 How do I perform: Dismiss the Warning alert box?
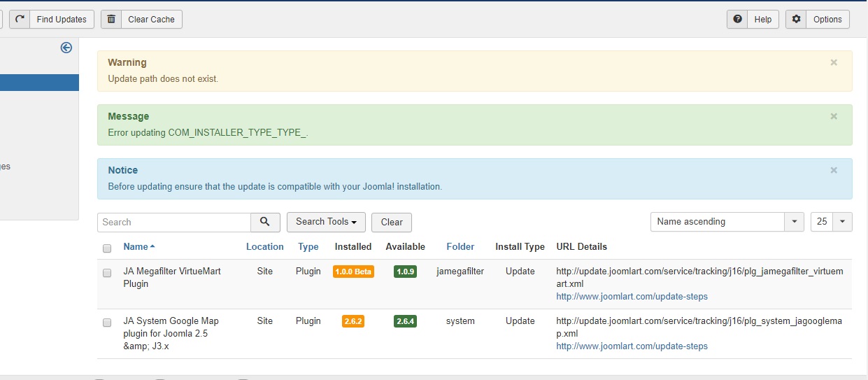click(833, 62)
